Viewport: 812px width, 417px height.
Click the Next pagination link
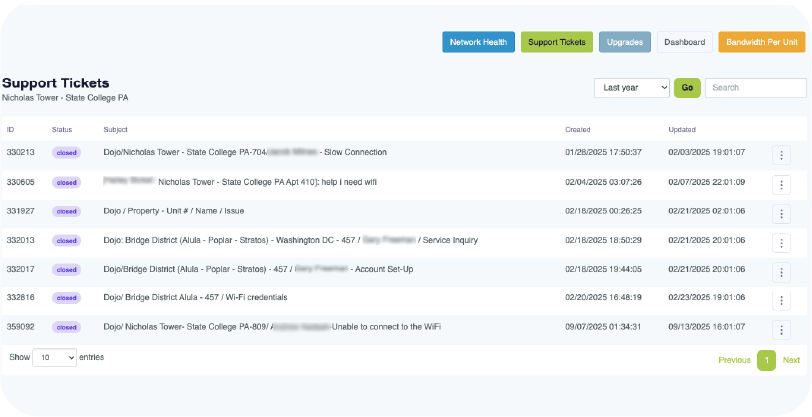click(791, 360)
